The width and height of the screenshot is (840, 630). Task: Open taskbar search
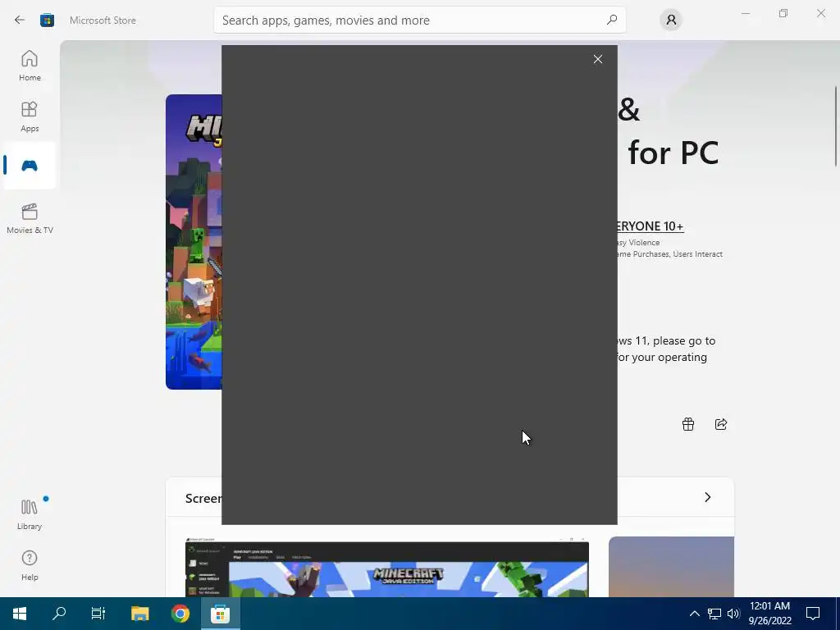point(59,614)
